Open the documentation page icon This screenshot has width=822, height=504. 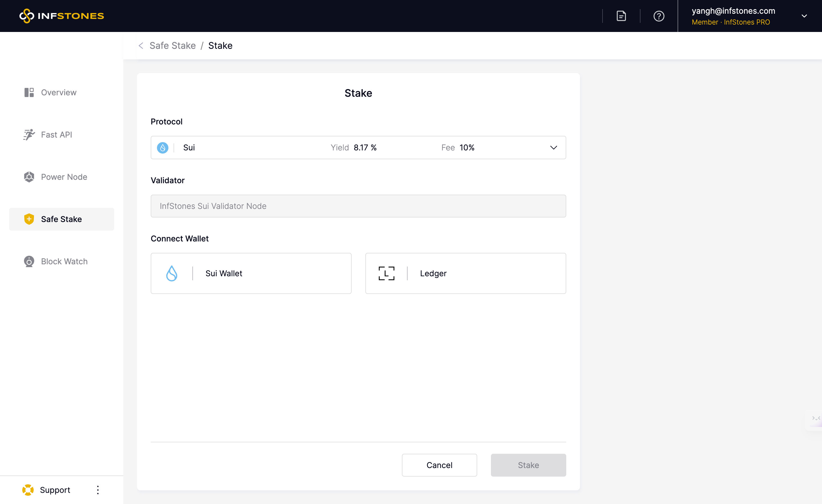coord(621,16)
